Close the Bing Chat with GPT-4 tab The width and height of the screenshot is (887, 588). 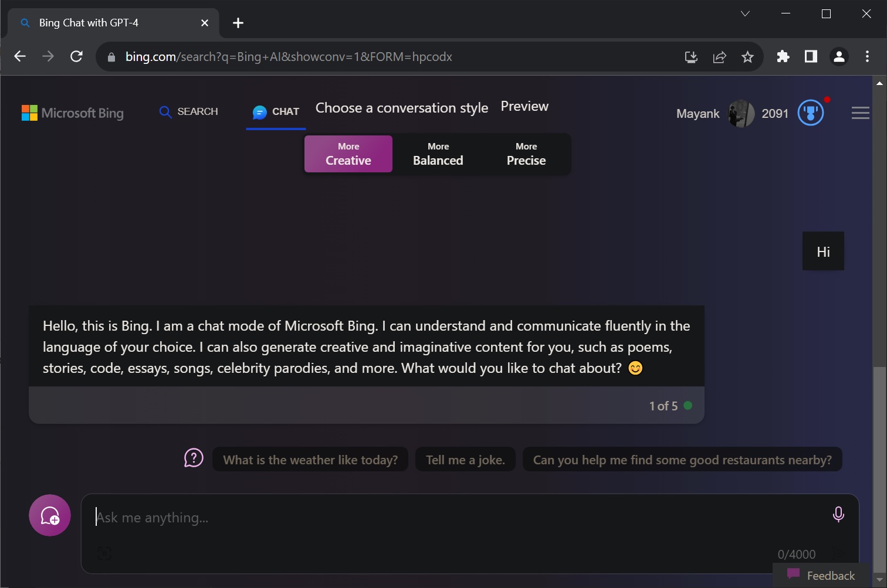[205, 23]
